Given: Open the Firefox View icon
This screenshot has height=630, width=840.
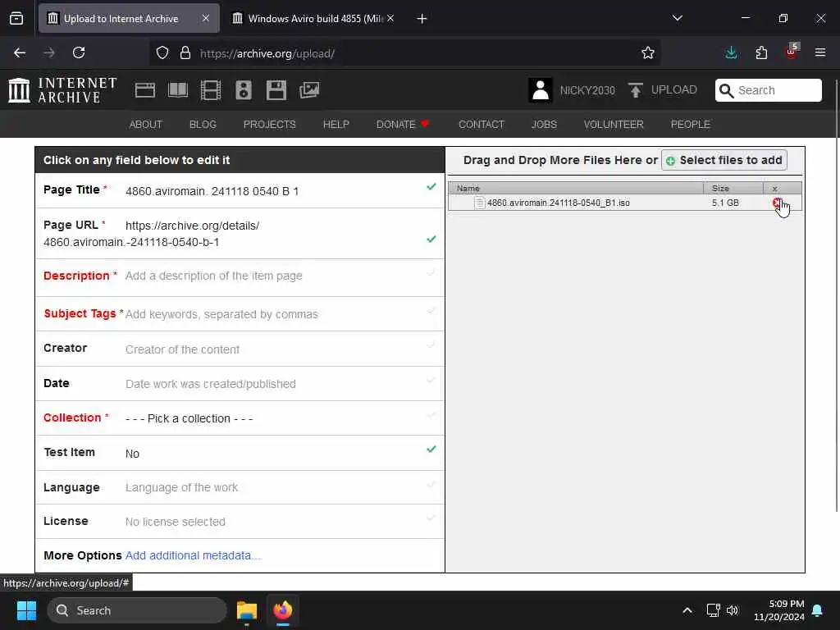Looking at the screenshot, I should coord(16,19).
